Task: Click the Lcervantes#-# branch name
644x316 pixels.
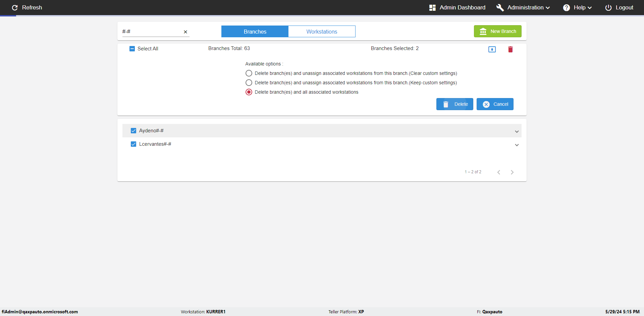Action: pyautogui.click(x=155, y=144)
